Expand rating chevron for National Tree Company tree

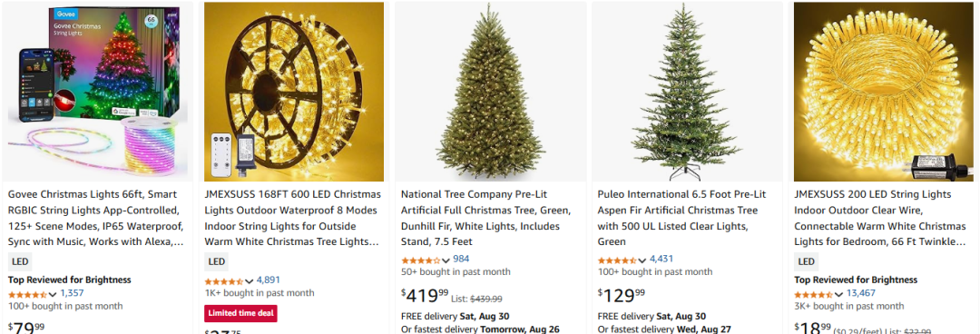pos(446,260)
